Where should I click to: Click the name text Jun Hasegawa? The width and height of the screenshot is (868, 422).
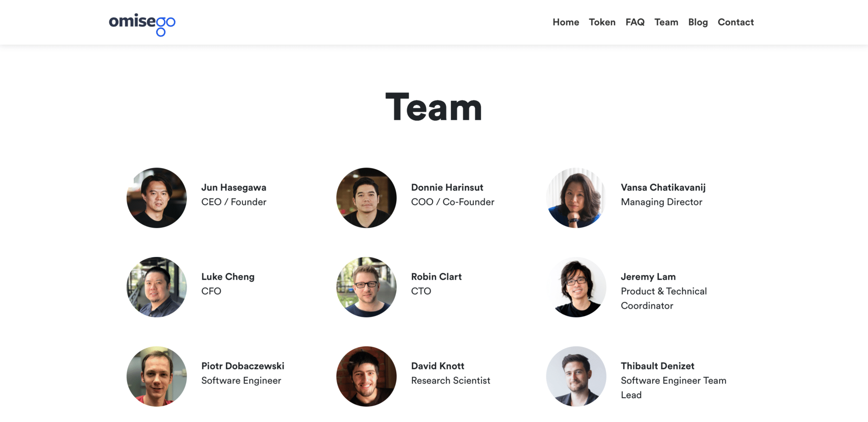coord(233,188)
